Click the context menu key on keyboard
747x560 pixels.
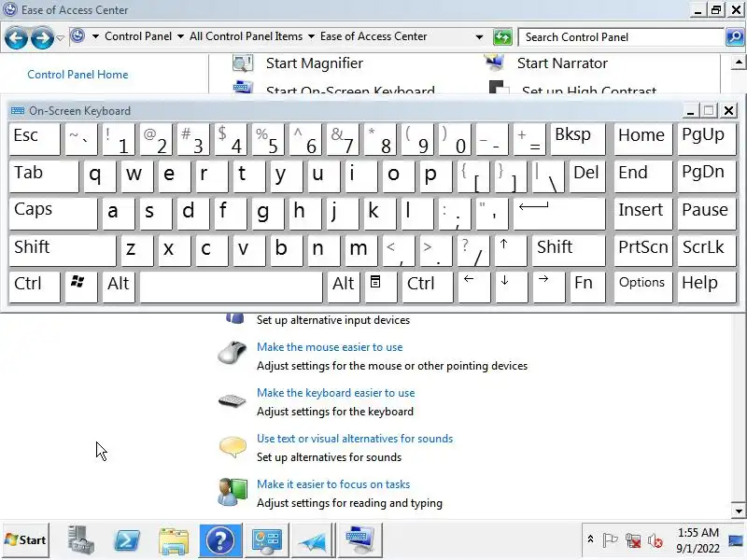point(381,287)
